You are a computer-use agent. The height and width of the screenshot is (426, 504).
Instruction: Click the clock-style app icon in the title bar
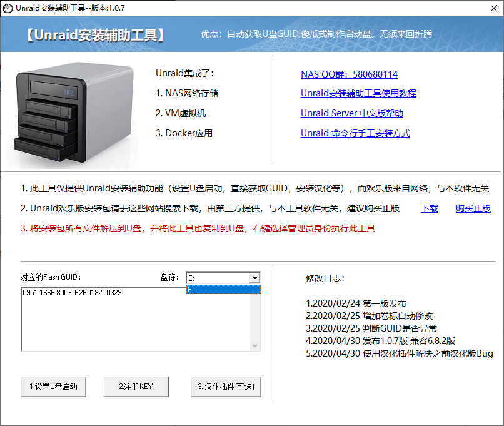(x=9, y=9)
